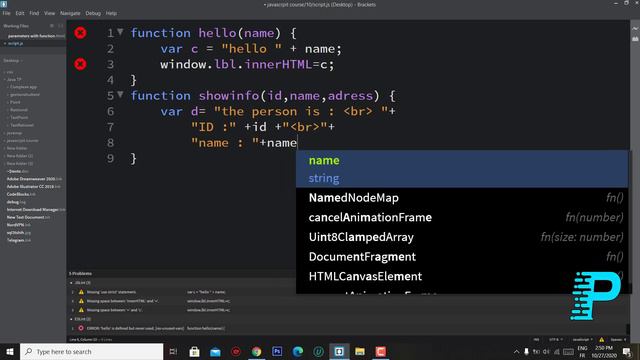This screenshot has width=640, height=360.
Task: Open Microsoft Edge from taskbar
Action: pyautogui.click(x=298, y=351)
